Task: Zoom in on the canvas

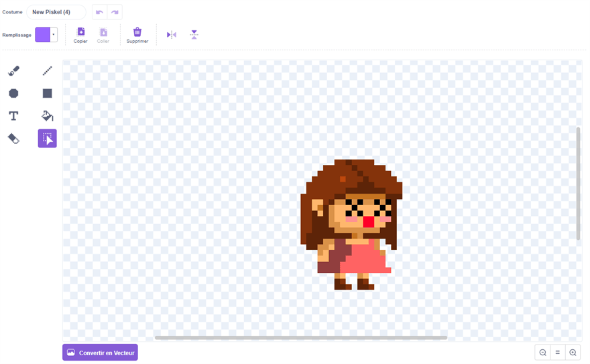Action: [573, 353]
